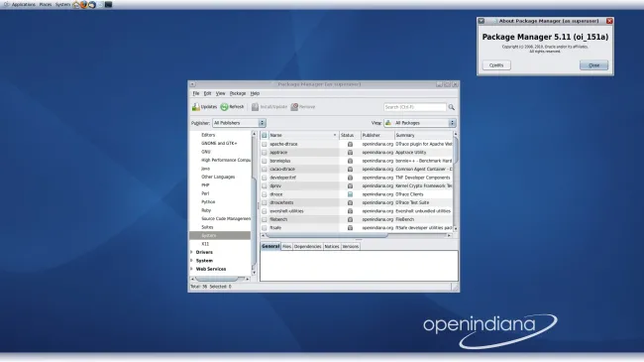Launch Firefox from the top panel
The width and height of the screenshot is (644, 362).
84,5
